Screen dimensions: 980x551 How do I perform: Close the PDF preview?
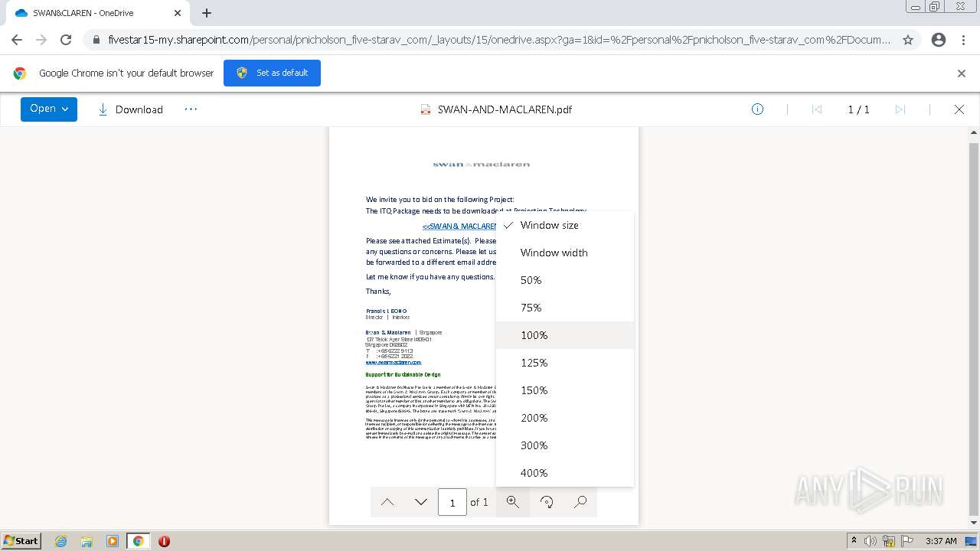959,109
